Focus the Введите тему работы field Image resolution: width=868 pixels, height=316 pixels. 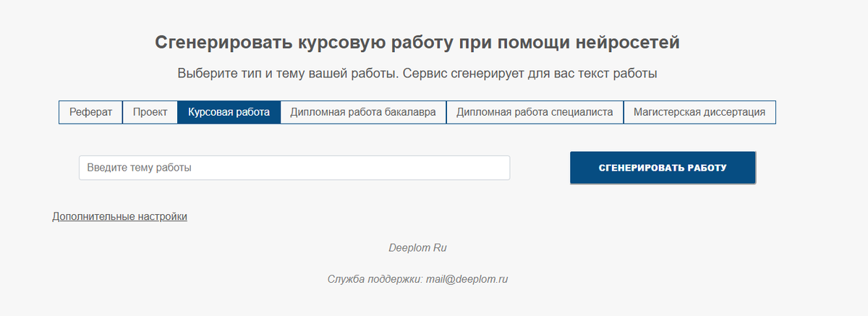pyautogui.click(x=294, y=168)
